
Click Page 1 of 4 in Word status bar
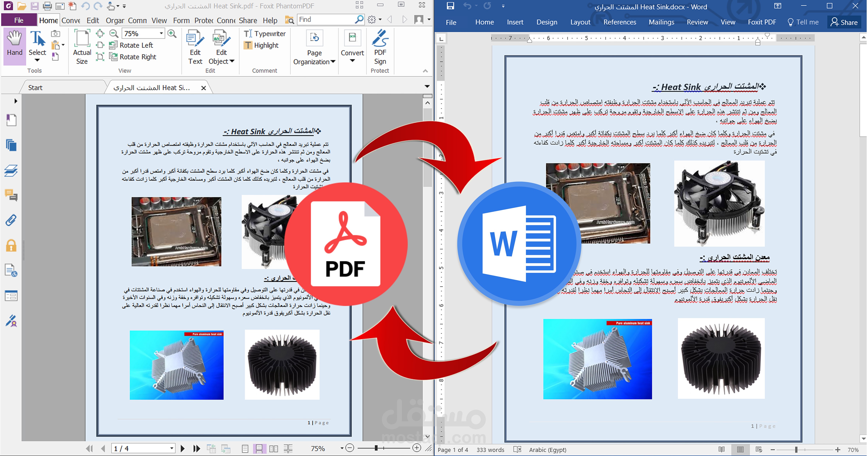pos(453,450)
